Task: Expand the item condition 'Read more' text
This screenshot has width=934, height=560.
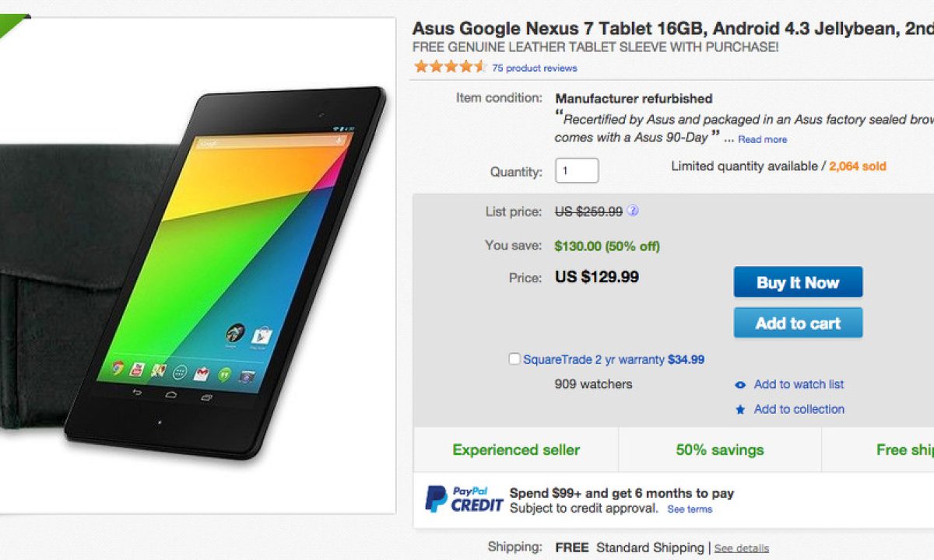Action: coord(762,140)
